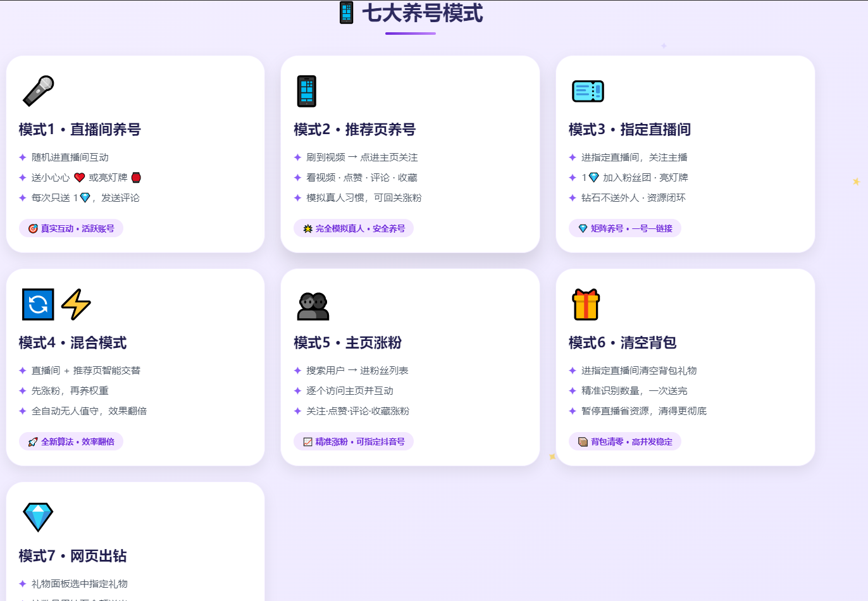Click the 背包清零 • 高并发稳定 badge

[625, 442]
